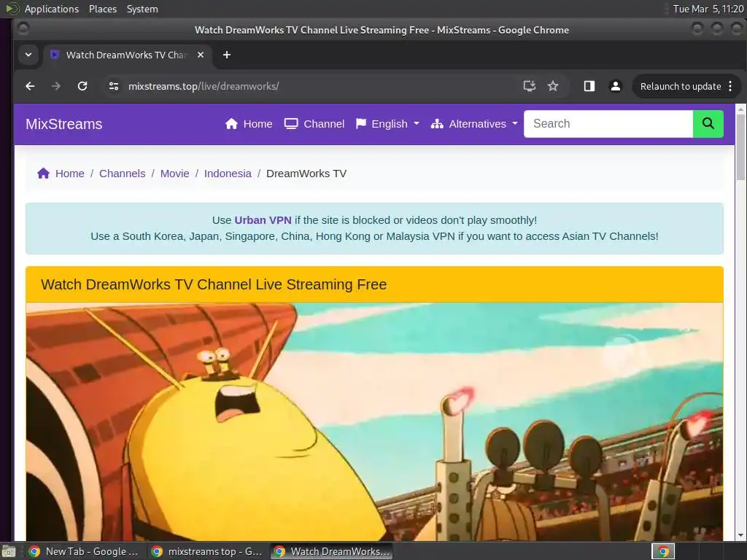This screenshot has width=747, height=560.
Task: Click Indonesia in the breadcrumb
Action: click(x=228, y=174)
